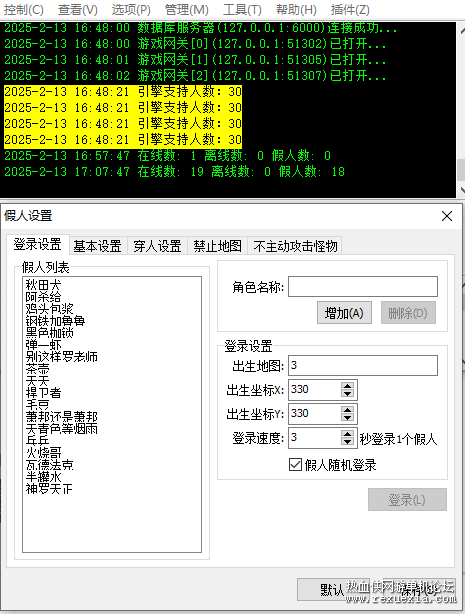465x614 pixels.
Task: Open the 穿人设置 tab
Action: (x=157, y=246)
